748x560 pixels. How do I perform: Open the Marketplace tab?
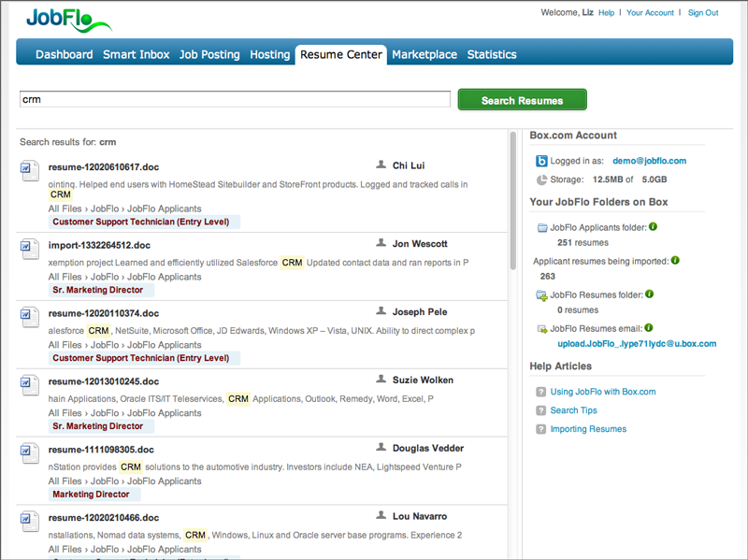[x=424, y=54]
